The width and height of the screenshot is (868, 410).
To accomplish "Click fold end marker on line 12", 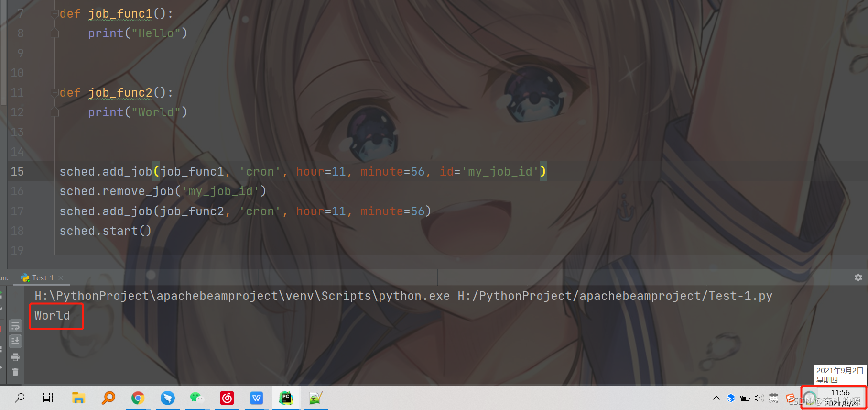I will coord(54,112).
